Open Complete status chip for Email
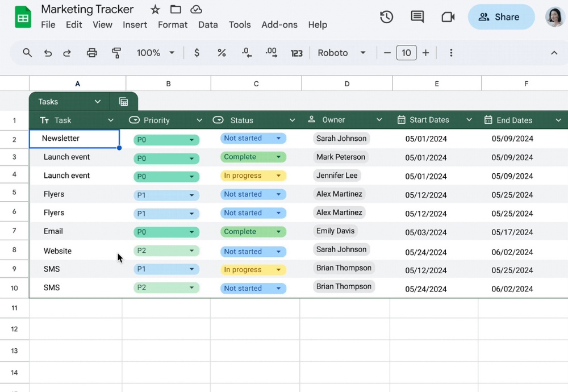Image resolution: width=568 pixels, height=392 pixels. pos(253,231)
